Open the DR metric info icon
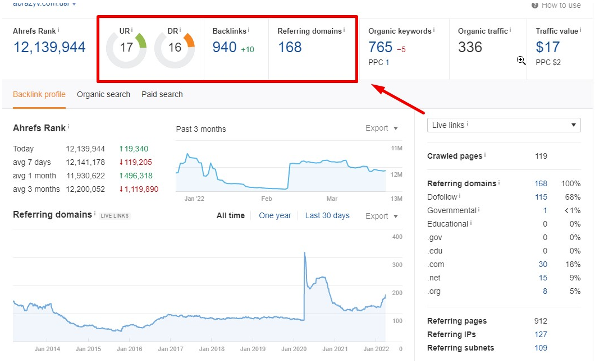Screen dimensions: 604x364 (180, 29)
